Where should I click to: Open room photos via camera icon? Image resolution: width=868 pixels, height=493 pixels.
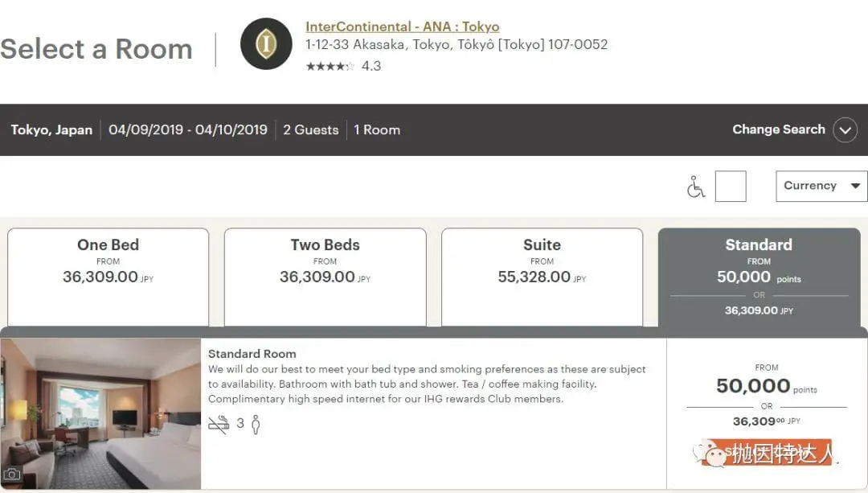(x=12, y=475)
